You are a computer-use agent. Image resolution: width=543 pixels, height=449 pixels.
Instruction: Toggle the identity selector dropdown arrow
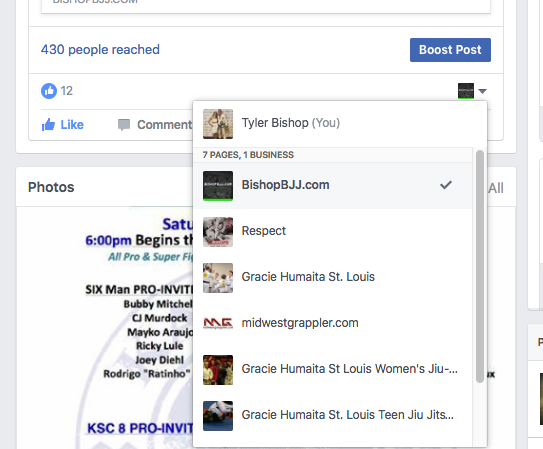[x=482, y=91]
